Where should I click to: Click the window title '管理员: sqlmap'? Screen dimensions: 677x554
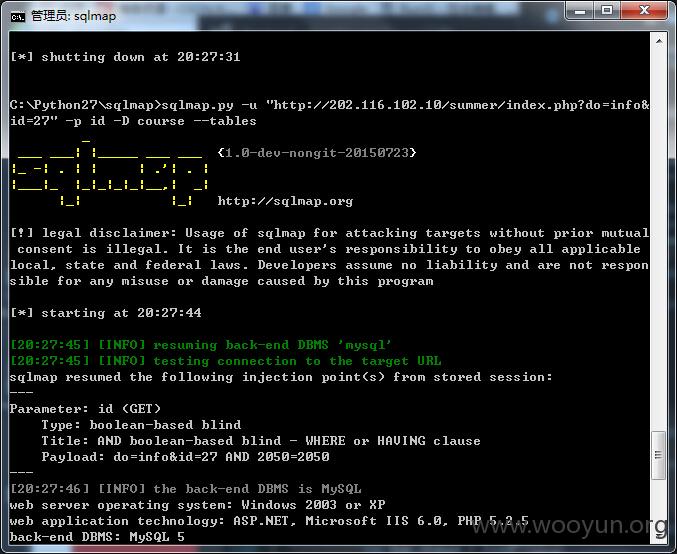pos(73,16)
